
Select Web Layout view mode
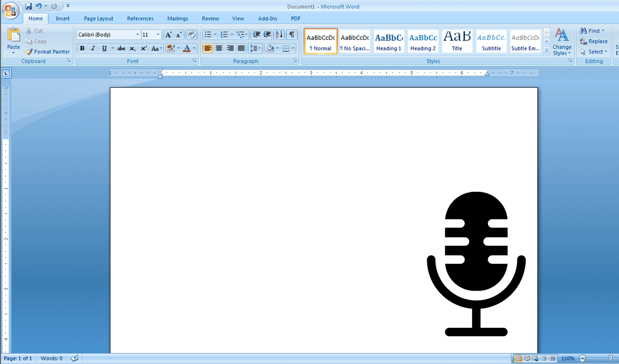pos(535,358)
